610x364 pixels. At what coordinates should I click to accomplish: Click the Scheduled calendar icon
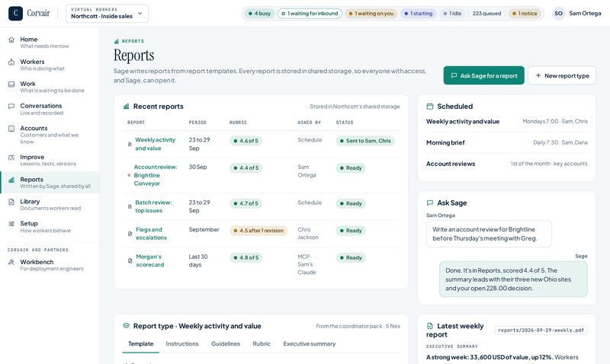click(430, 107)
